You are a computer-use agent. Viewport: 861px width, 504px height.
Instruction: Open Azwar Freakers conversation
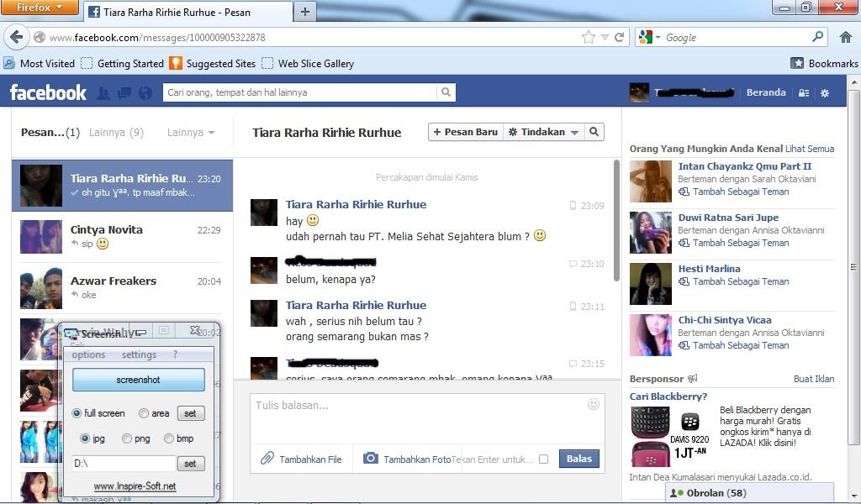pyautogui.click(x=122, y=287)
